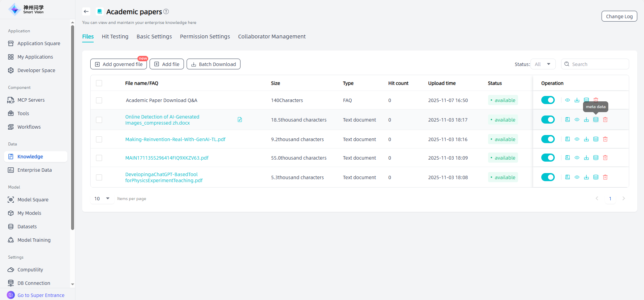Screen dimensions: 644x300
Task: Open meta data for the Online Detection docx
Action: 595,120
